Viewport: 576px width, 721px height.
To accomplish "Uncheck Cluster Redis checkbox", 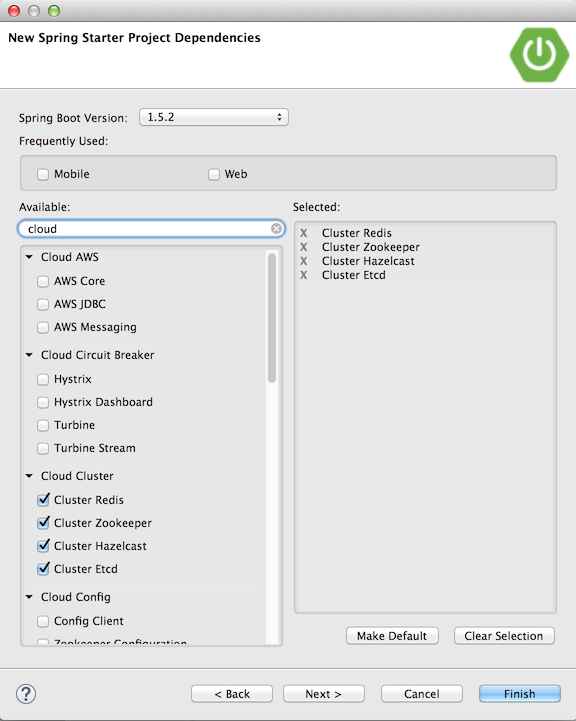I will (43, 500).
